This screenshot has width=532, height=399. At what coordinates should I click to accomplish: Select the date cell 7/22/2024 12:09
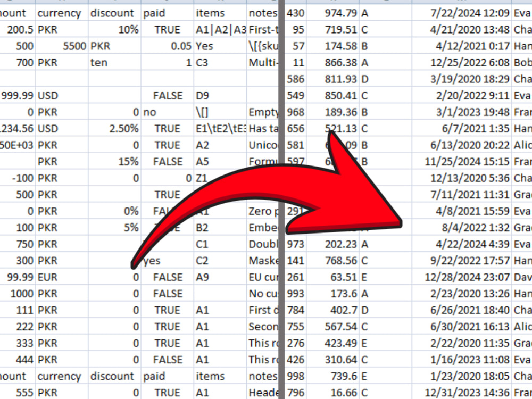point(462,13)
